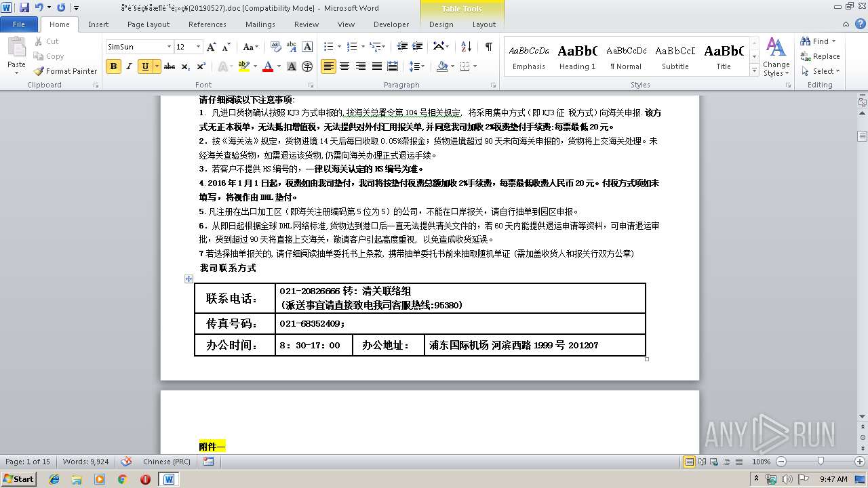Viewport: 868px width, 488px height.
Task: Click the Sort icon
Action: 466,47
